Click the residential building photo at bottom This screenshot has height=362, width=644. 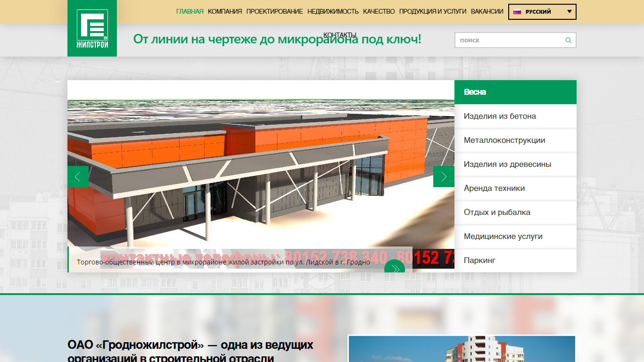[x=462, y=349]
